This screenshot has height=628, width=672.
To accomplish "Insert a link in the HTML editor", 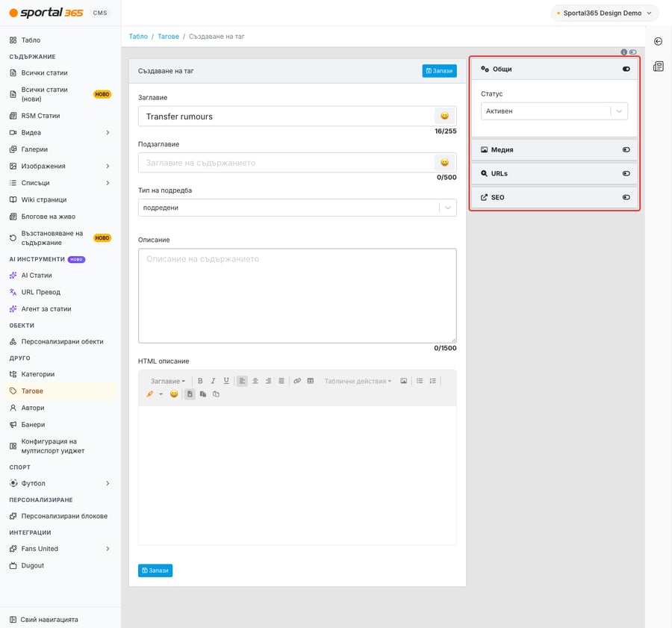I will click(297, 381).
